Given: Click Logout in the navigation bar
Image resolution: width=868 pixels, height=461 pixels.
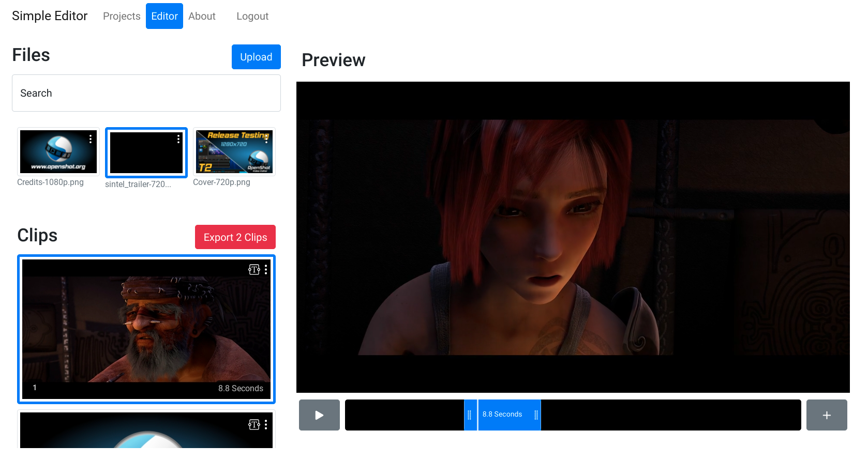Looking at the screenshot, I should [252, 16].
